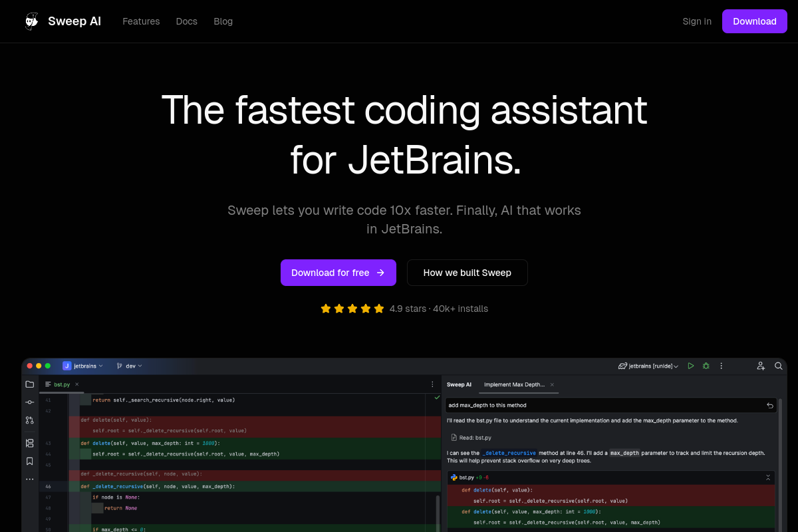Close the Implement Max Depth... tab
Viewport: 798px width, 532px height.
click(x=552, y=384)
